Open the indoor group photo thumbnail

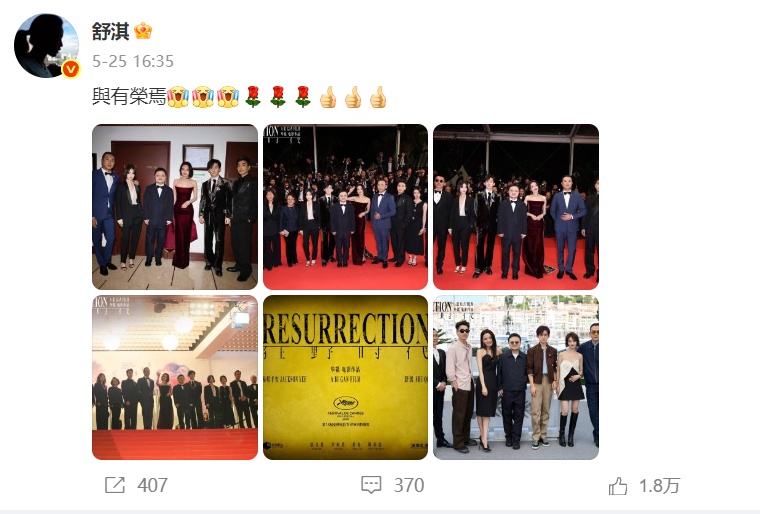pos(175,207)
